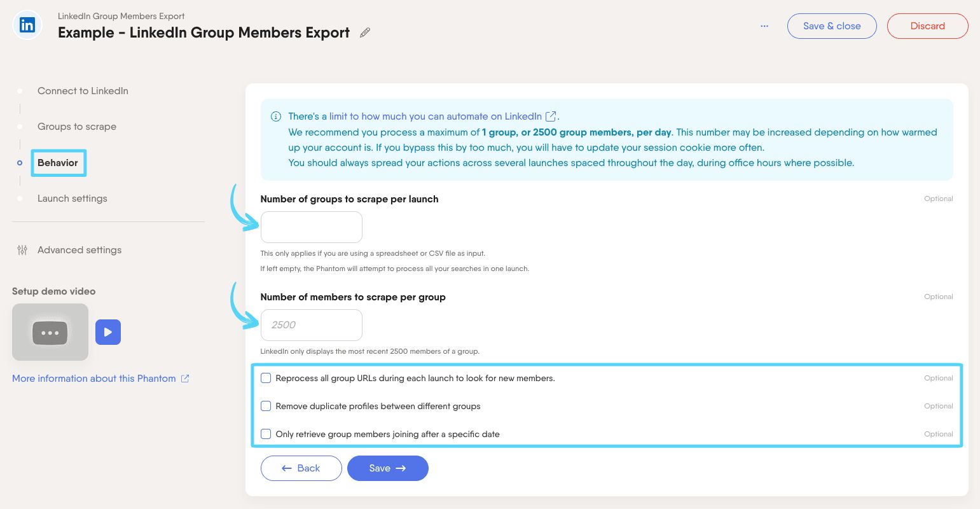Click the Advanced settings sliders icon
The image size is (980, 509).
[22, 250]
